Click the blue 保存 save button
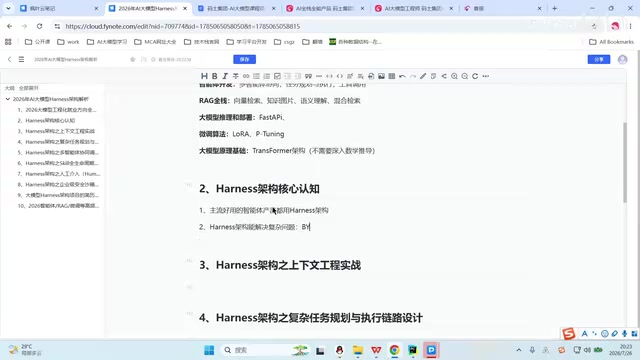 click(x=244, y=59)
